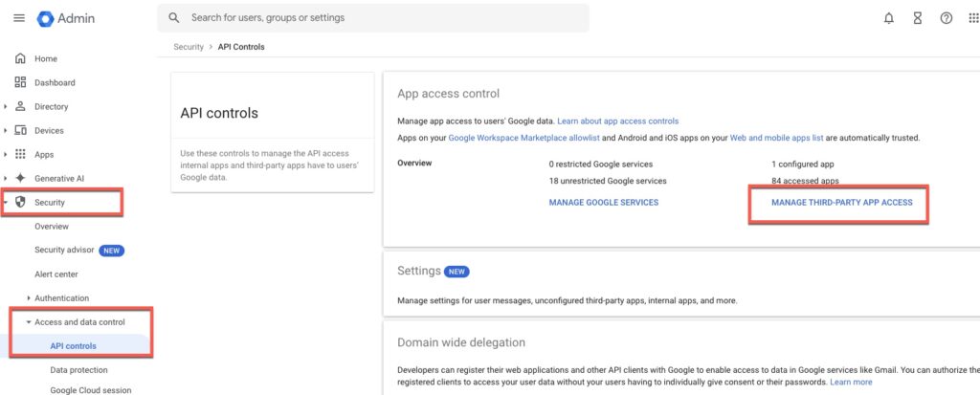This screenshot has height=395, width=980.
Task: Click Manage Third-Party App Access
Action: click(842, 203)
